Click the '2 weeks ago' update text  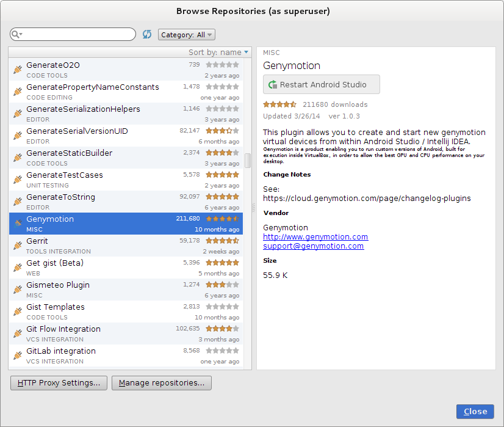tap(221, 251)
